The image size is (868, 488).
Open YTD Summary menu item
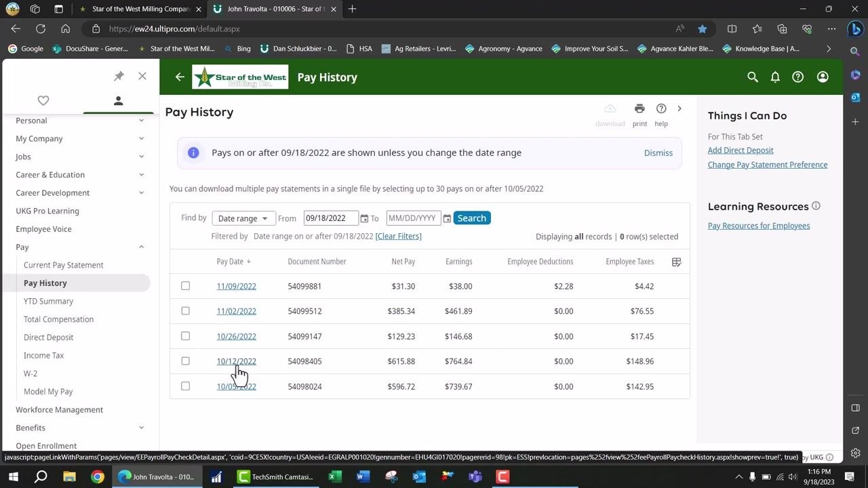(x=48, y=301)
